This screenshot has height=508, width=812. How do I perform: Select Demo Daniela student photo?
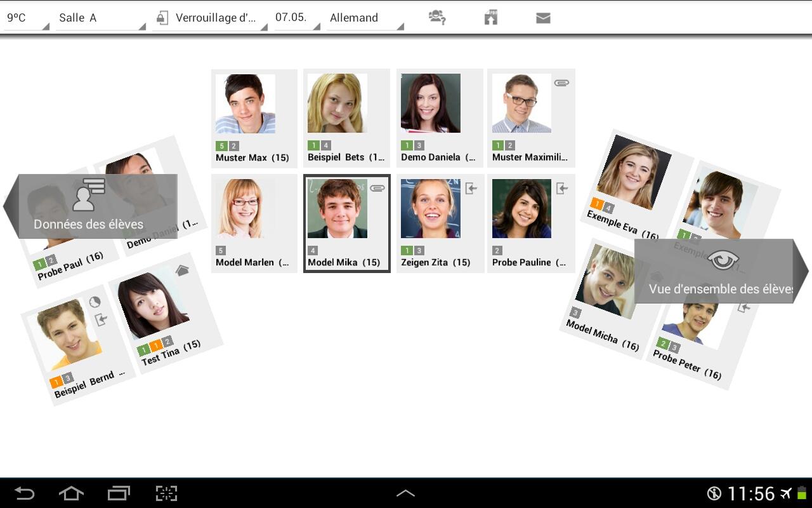[431, 103]
